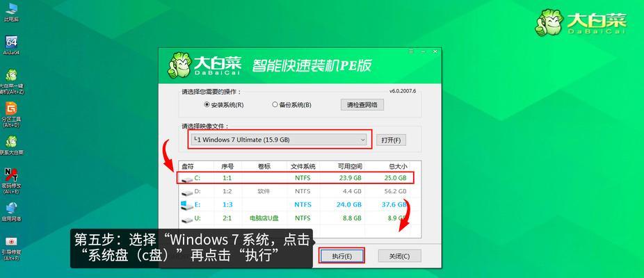The height and width of the screenshot is (278, 644).
Task: Click the 4.4 GB free space value
Action: pyautogui.click(x=353, y=191)
